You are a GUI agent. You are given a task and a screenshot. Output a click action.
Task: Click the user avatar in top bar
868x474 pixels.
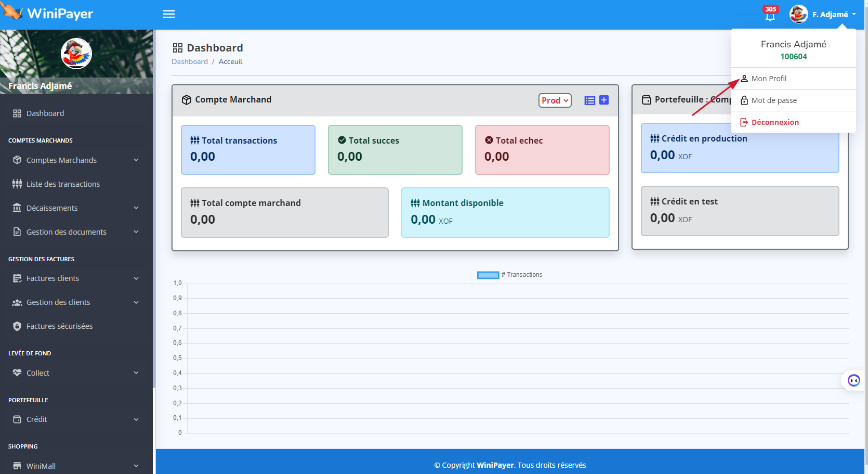[x=798, y=14]
